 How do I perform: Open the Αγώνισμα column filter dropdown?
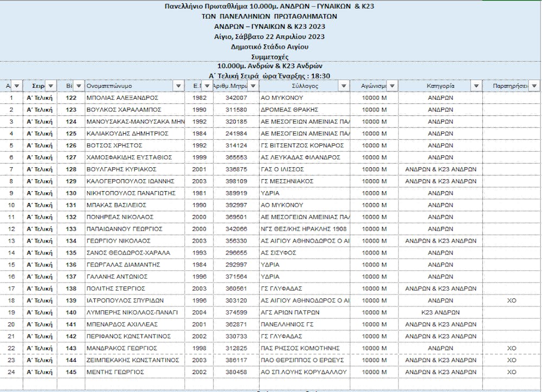pyautogui.click(x=391, y=86)
